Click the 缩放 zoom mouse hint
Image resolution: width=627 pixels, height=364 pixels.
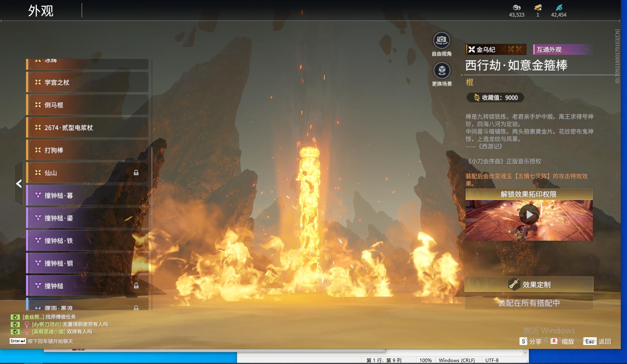click(x=562, y=341)
